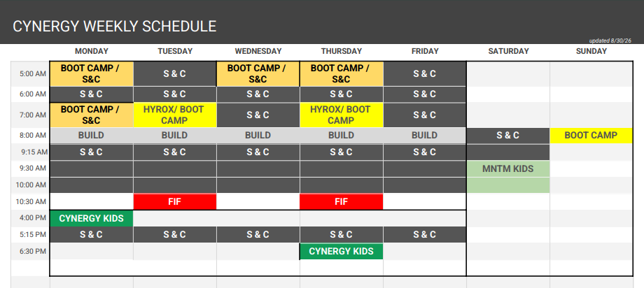This screenshot has width=644, height=288.
Task: Select the Friday 5:15 PM S & C cell
Action: tap(425, 235)
